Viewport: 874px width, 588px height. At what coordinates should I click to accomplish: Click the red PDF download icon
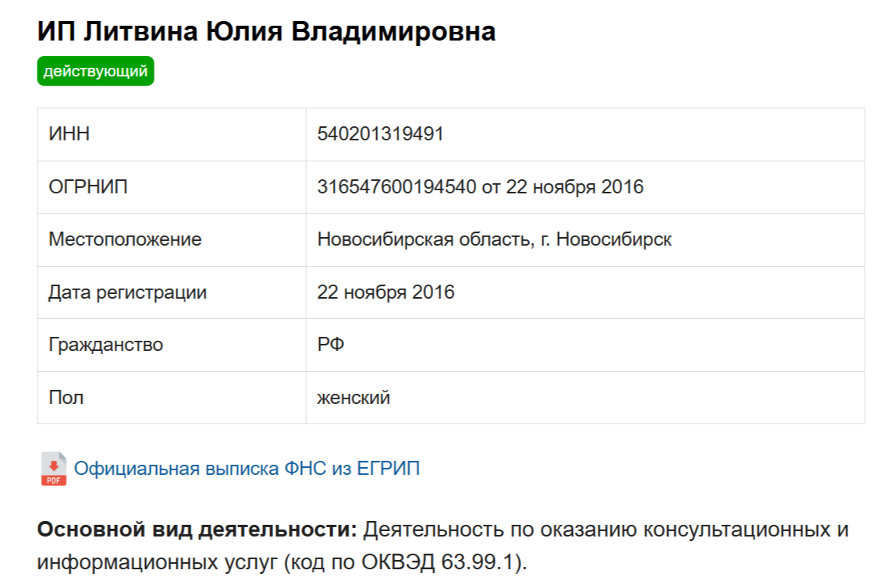[53, 469]
